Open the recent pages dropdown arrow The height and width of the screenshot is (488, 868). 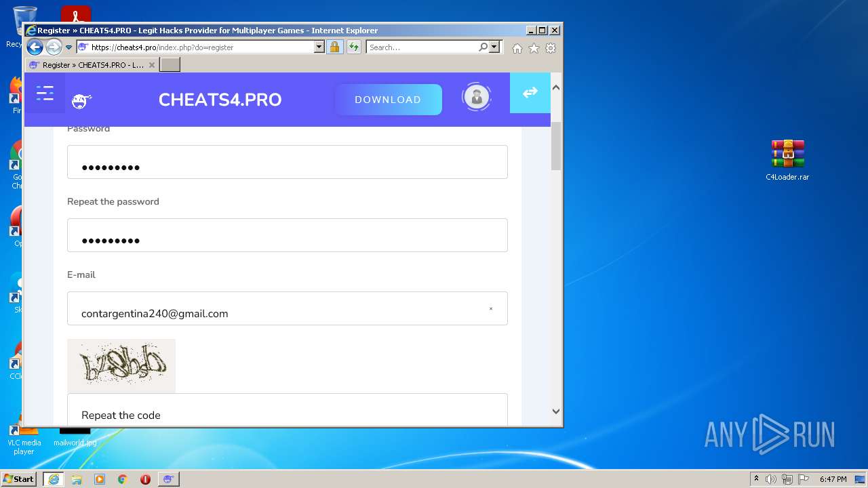68,47
